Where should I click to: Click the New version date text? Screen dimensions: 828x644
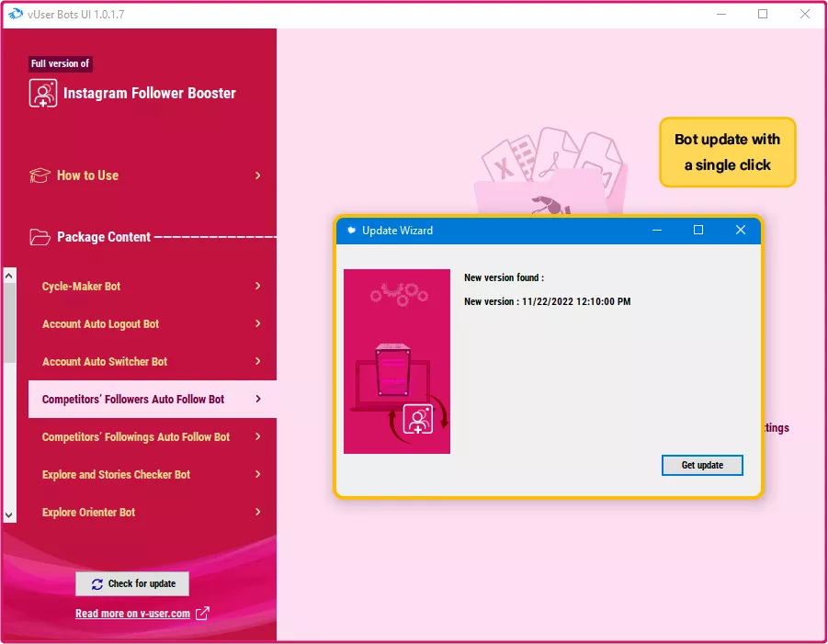tap(547, 301)
